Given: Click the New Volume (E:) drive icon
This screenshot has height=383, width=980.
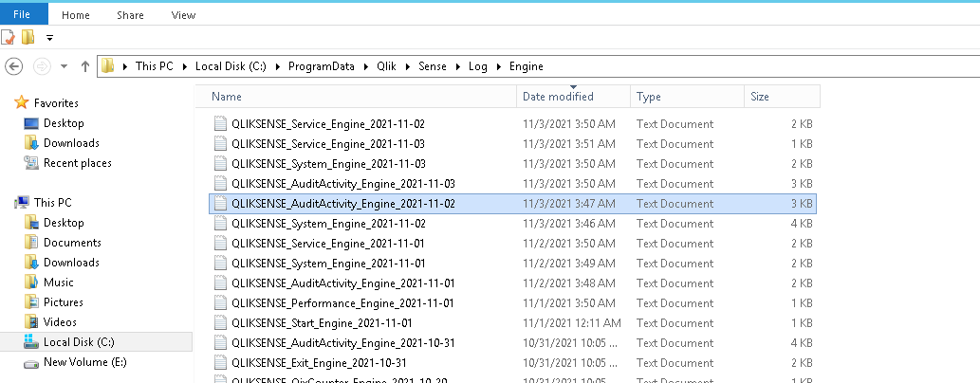Looking at the screenshot, I should click(x=31, y=362).
